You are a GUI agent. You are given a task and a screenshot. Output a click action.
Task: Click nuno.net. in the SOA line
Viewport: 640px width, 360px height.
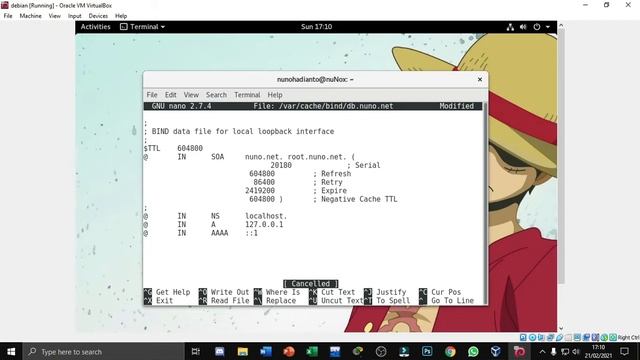click(264, 157)
